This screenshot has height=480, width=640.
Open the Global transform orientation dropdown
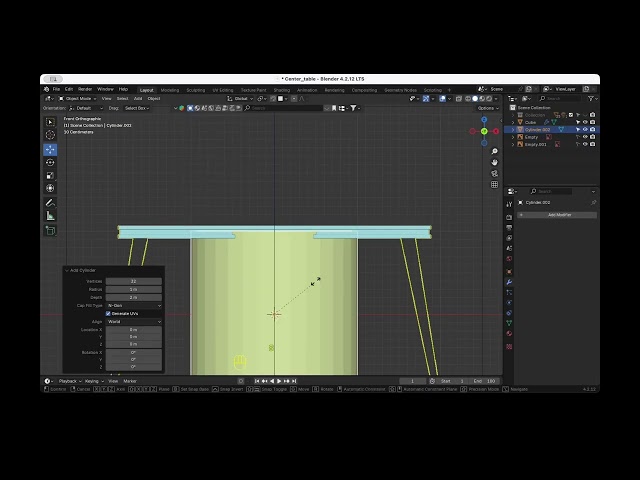240,99
